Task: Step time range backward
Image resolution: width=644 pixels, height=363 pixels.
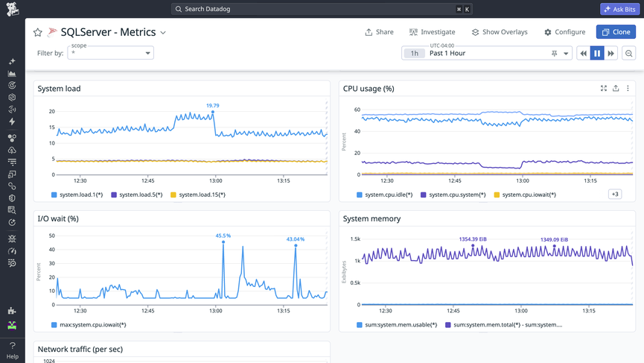Action: (x=583, y=54)
